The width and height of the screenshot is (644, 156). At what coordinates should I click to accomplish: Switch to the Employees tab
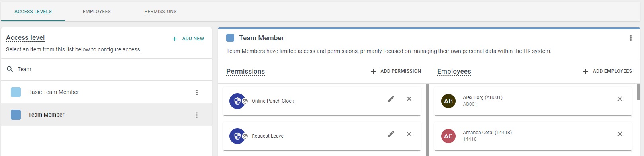pyautogui.click(x=97, y=12)
